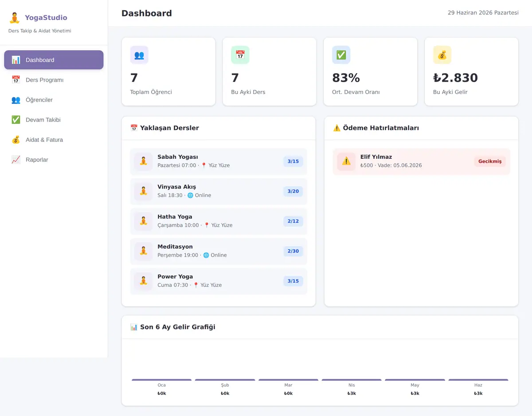532x416 pixels.
Task: Click the Dashboard bar chart sidebar icon
Action: click(x=16, y=60)
